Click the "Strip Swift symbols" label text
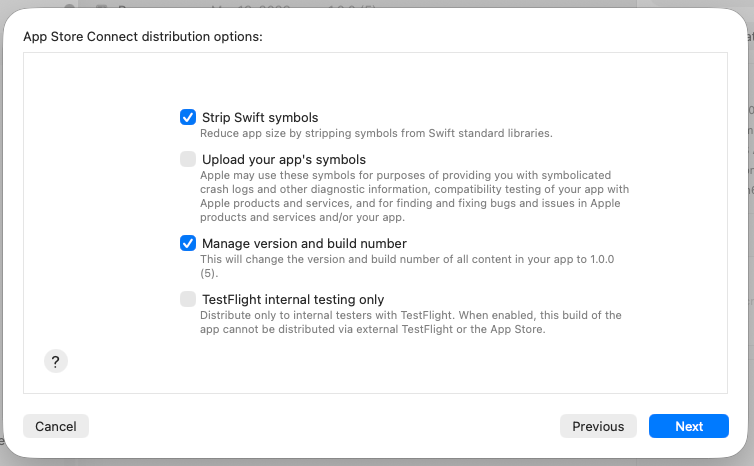This screenshot has width=754, height=466. pyautogui.click(x=260, y=118)
